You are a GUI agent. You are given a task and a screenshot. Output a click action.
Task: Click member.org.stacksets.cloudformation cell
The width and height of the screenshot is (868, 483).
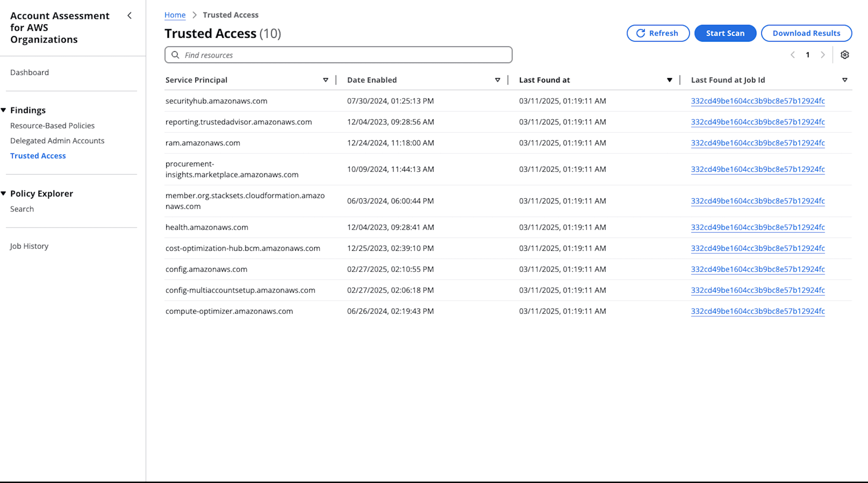point(245,201)
